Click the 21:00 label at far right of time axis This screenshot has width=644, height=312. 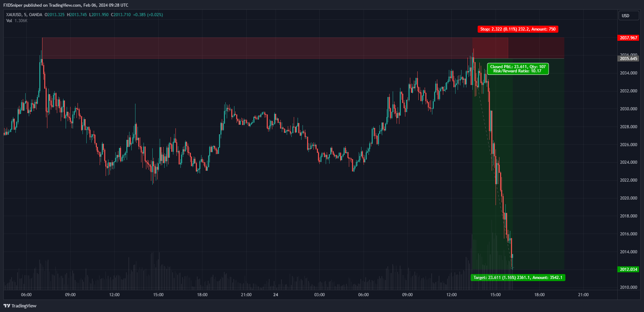tap(583, 295)
